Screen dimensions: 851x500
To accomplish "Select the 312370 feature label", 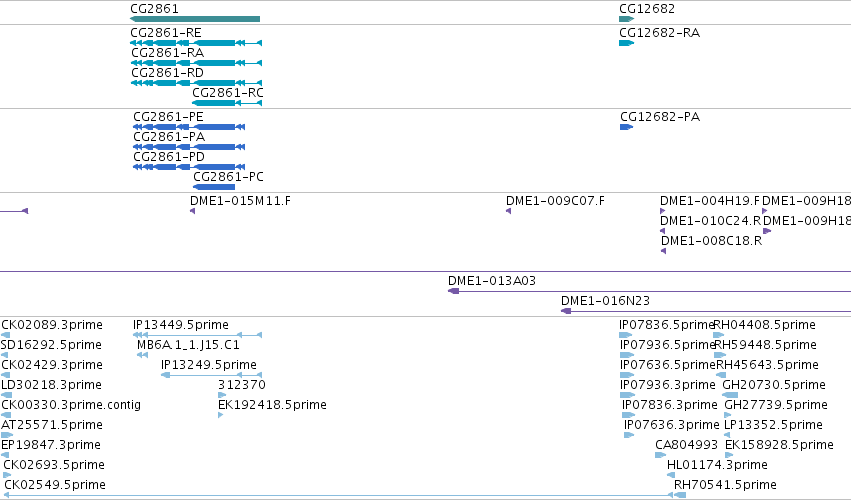I will pyautogui.click(x=242, y=385).
